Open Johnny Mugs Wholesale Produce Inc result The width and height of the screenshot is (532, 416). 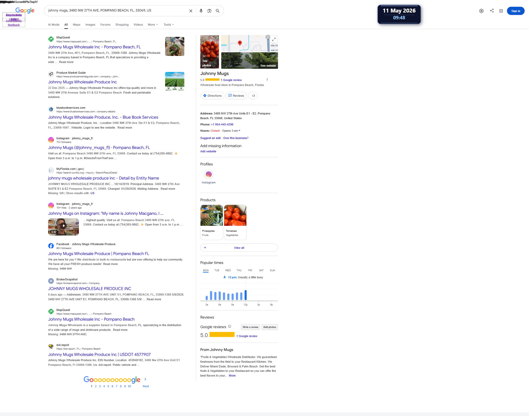[x=82, y=82]
